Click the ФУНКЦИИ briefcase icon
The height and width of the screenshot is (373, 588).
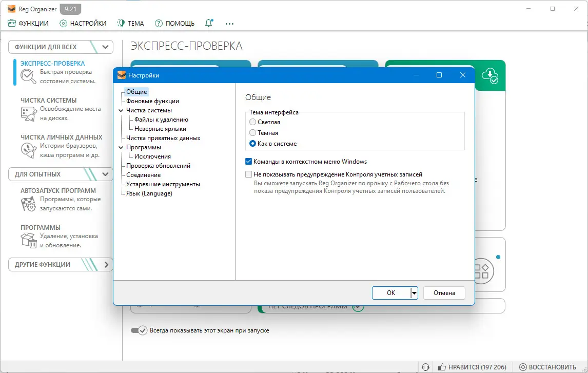coord(12,23)
